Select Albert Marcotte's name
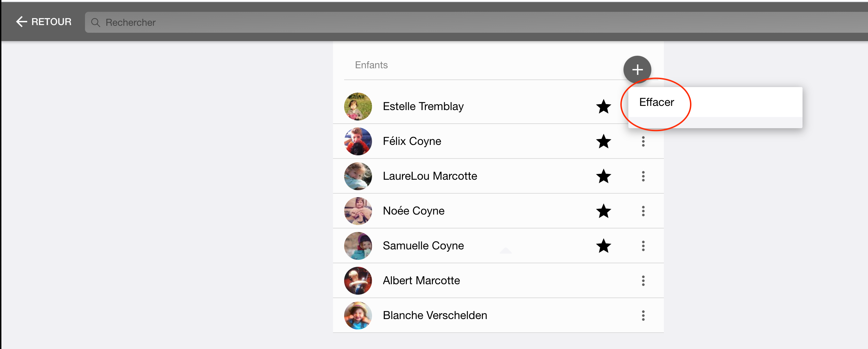Viewport: 868px width, 349px height. [421, 280]
